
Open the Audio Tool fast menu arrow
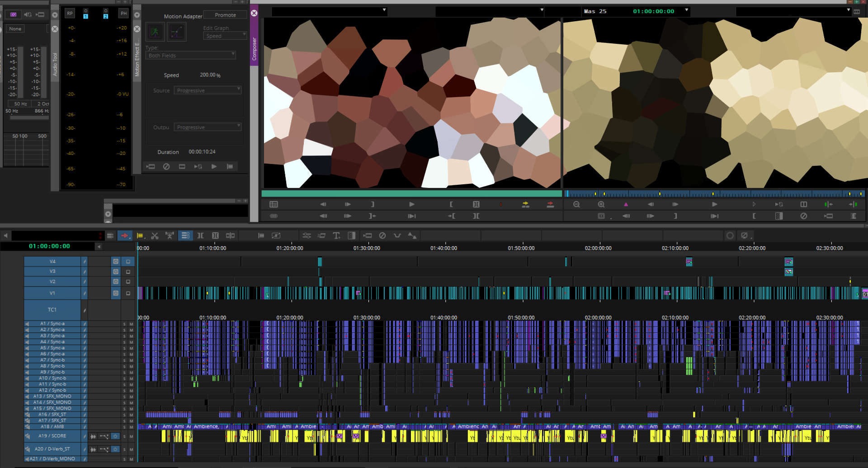(55, 15)
